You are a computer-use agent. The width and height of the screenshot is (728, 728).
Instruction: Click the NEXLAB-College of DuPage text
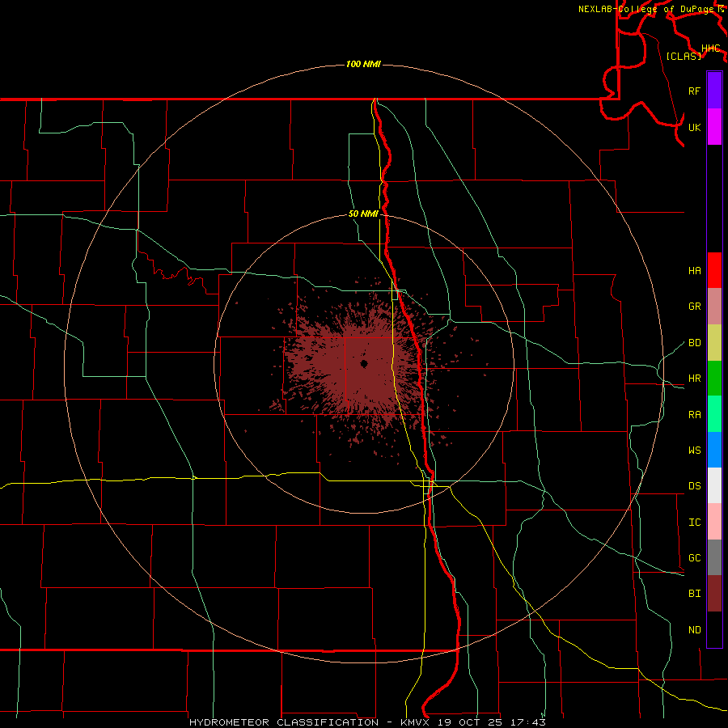tap(648, 9)
